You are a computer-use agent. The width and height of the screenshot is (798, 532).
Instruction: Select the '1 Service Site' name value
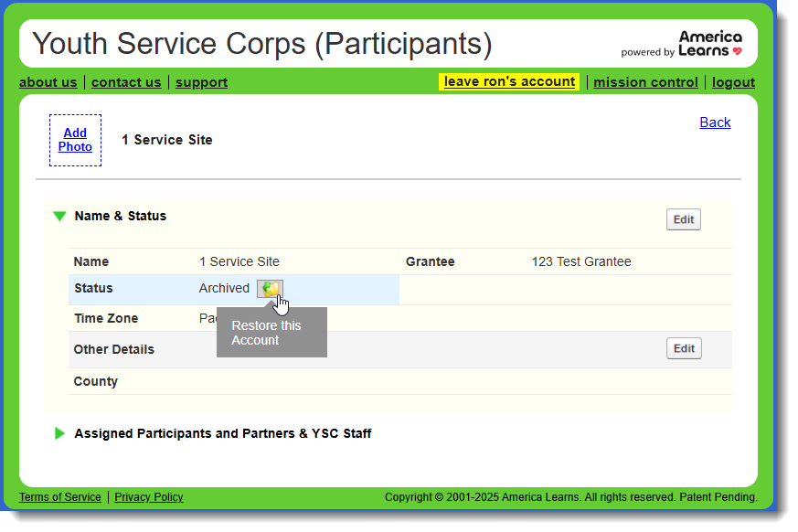(239, 261)
